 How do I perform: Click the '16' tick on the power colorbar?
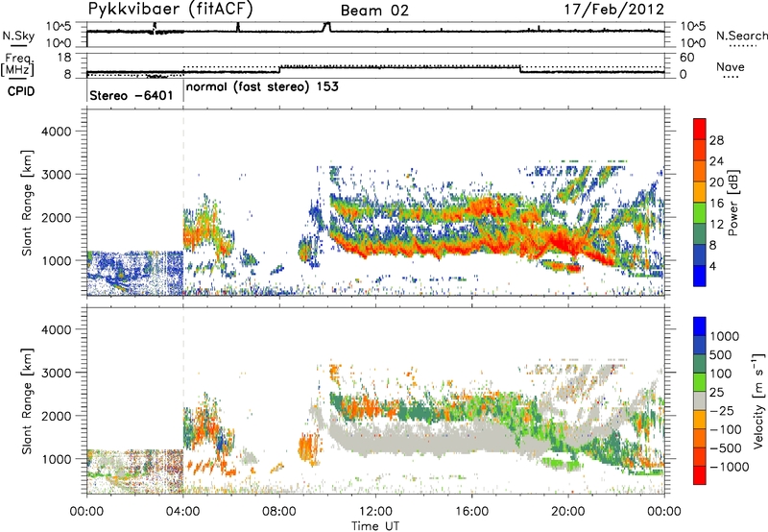(716, 204)
